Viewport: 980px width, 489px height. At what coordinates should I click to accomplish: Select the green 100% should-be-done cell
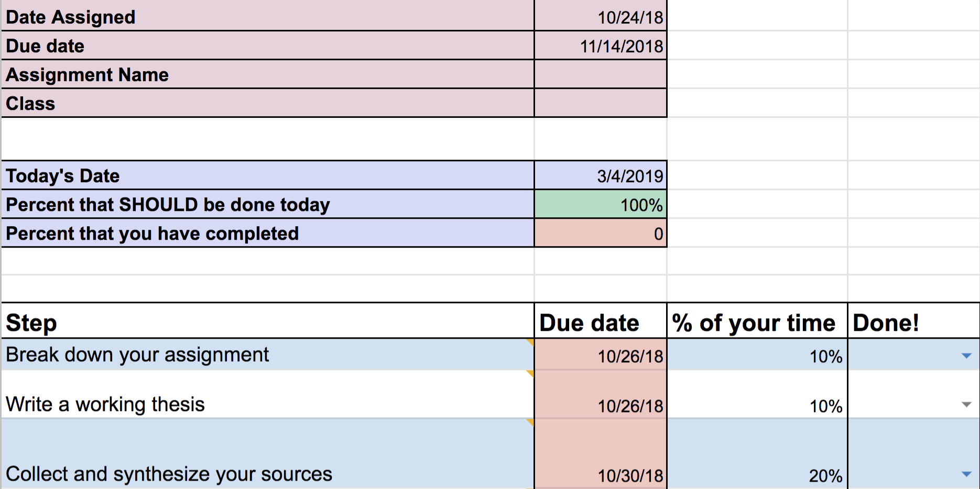pos(600,205)
